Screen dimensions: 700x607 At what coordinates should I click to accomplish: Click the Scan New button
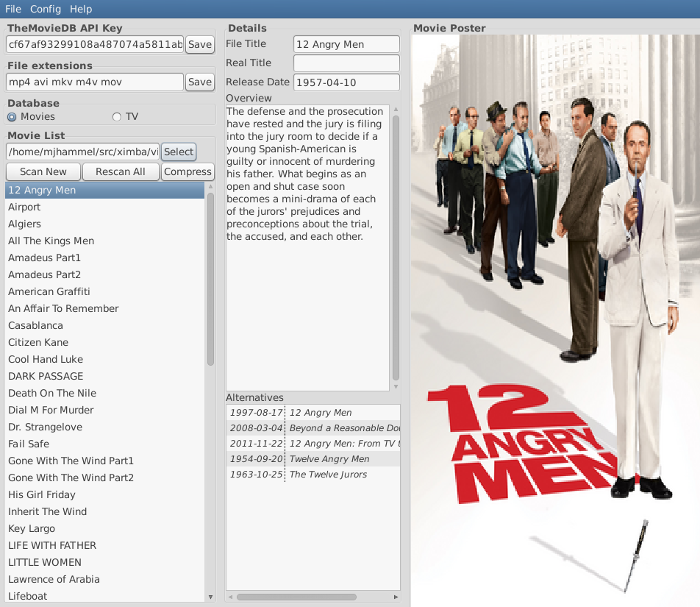point(43,171)
